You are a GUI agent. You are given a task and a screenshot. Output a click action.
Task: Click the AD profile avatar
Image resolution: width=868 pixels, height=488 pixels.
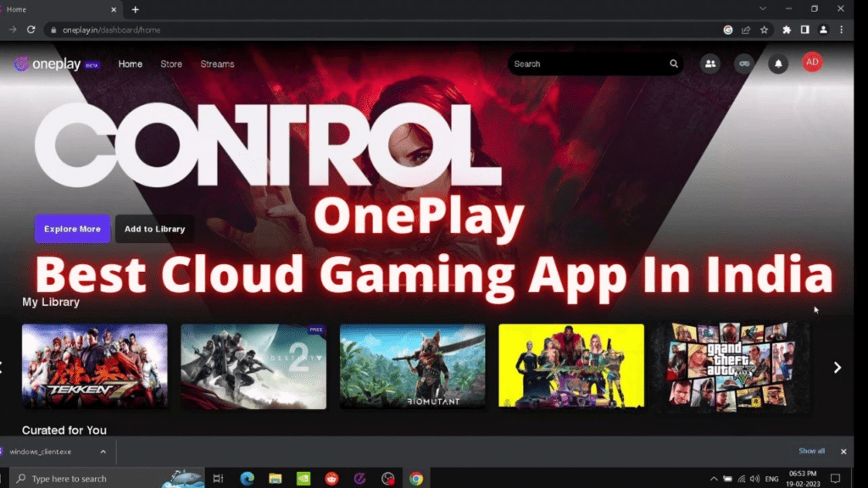point(812,63)
